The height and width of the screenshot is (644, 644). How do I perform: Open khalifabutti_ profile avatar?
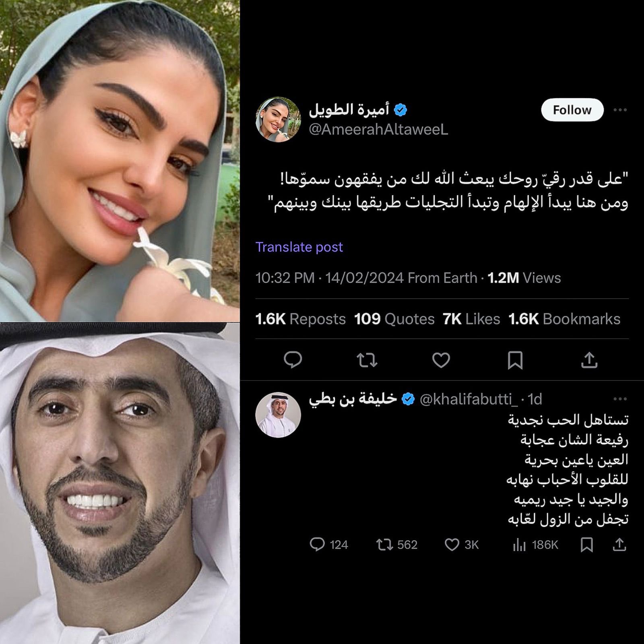pyautogui.click(x=278, y=415)
